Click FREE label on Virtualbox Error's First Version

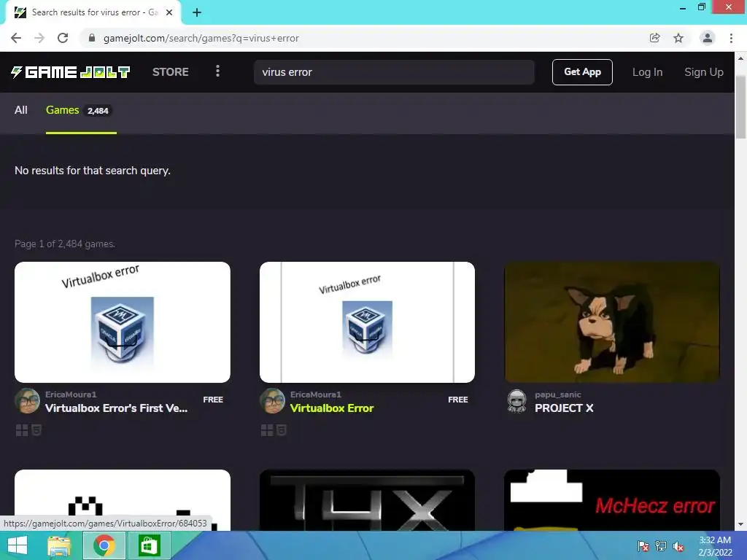pos(213,400)
